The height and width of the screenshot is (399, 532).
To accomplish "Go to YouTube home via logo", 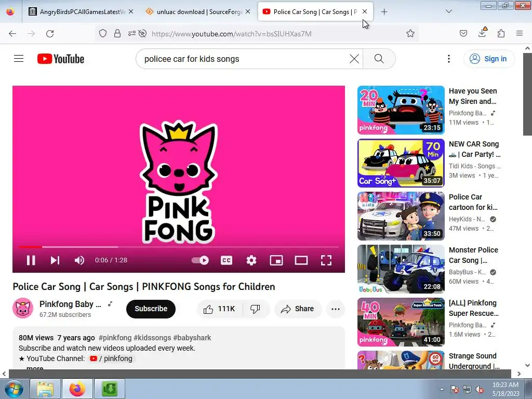I will [61, 59].
